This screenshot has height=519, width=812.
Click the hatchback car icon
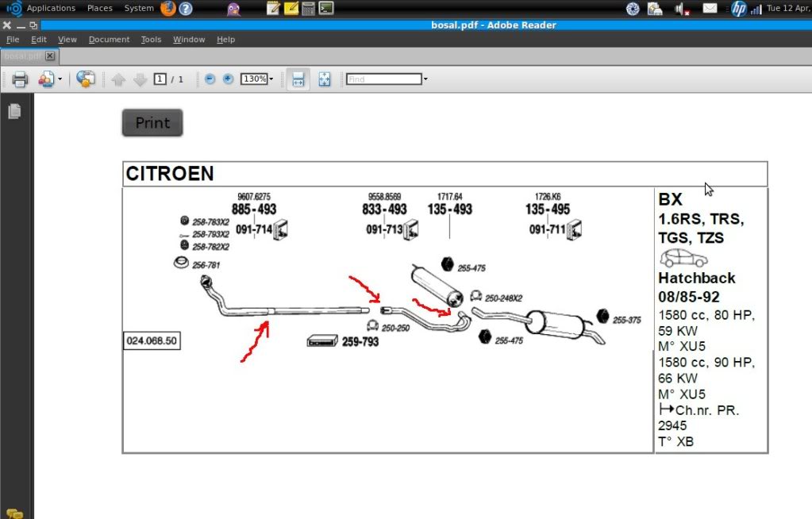(683, 258)
